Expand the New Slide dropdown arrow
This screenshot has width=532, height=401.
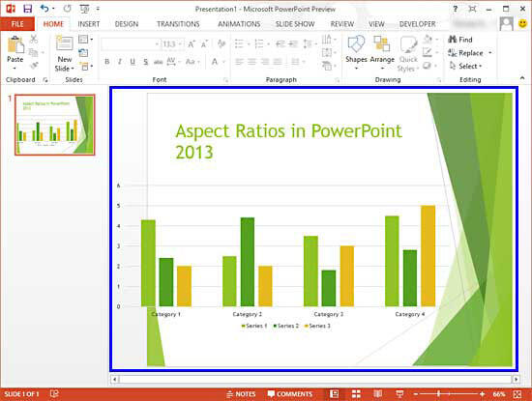(73, 69)
